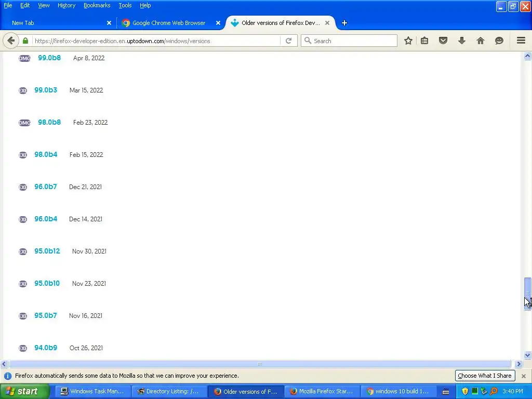Open a new tab with plus button
Viewport: 532px width, 399px height.
(344, 23)
